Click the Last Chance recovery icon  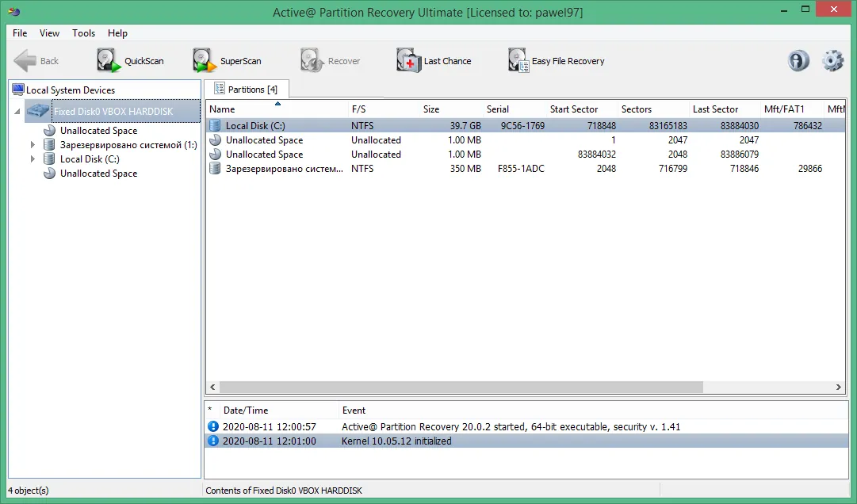point(409,60)
